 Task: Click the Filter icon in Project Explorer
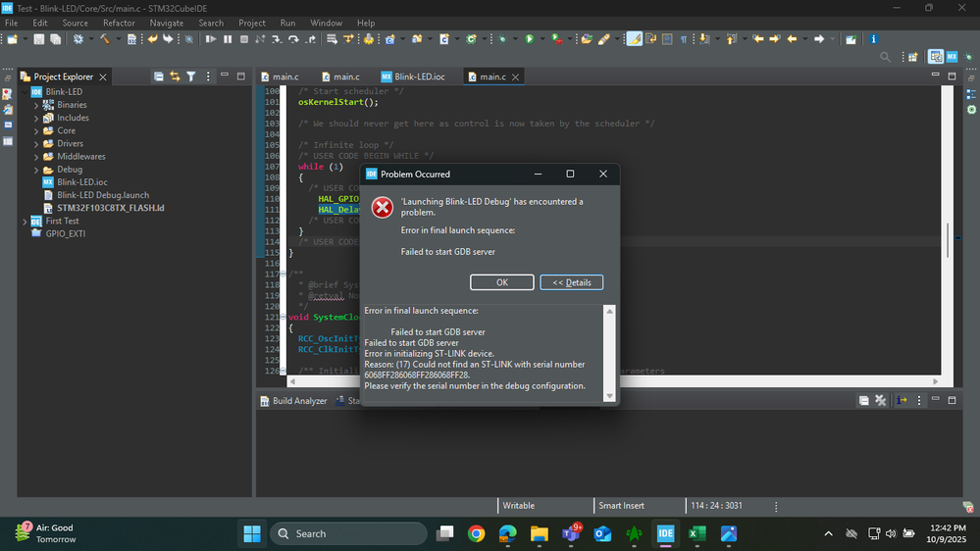191,76
